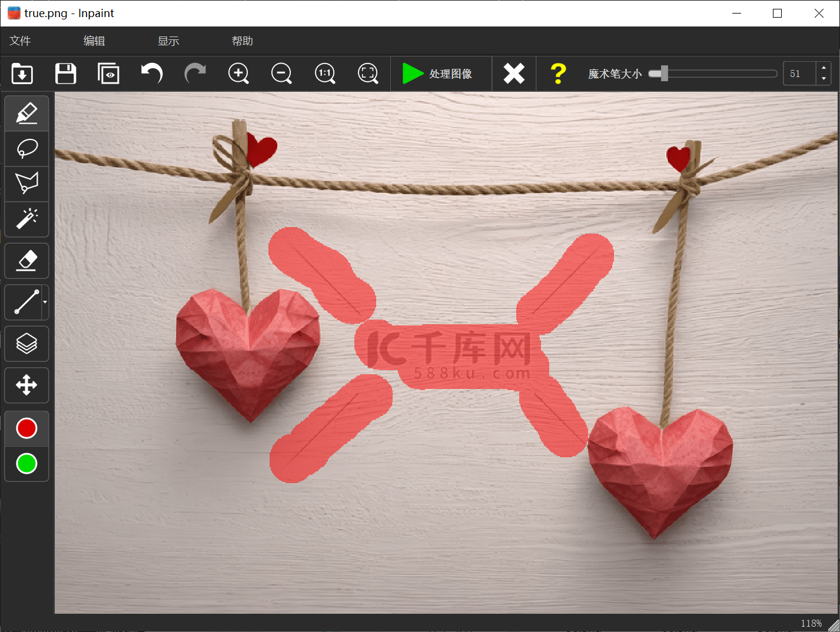This screenshot has width=840, height=632.
Task: Zoom in on the image
Action: [238, 74]
